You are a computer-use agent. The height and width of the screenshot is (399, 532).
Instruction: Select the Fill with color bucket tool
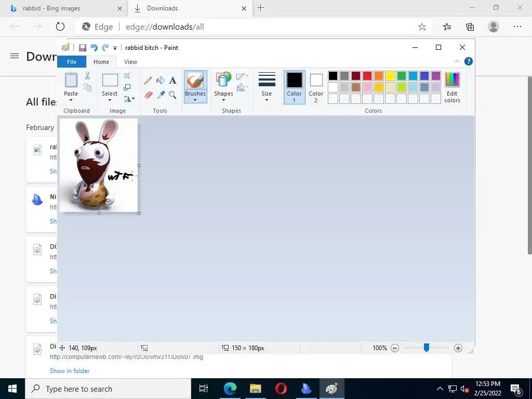click(x=161, y=81)
